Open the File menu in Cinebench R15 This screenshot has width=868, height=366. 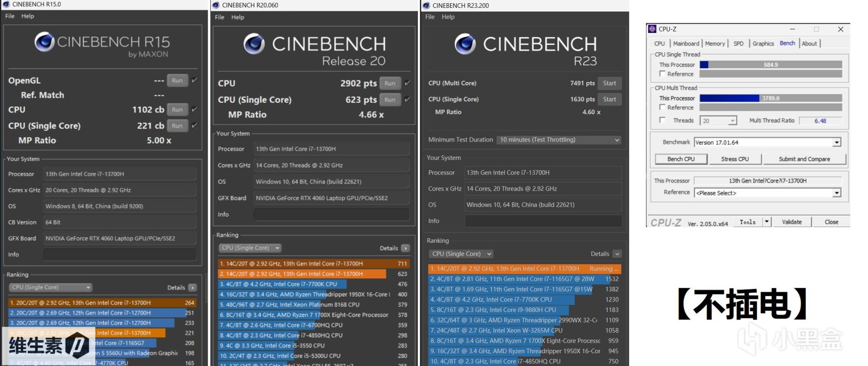tap(10, 16)
